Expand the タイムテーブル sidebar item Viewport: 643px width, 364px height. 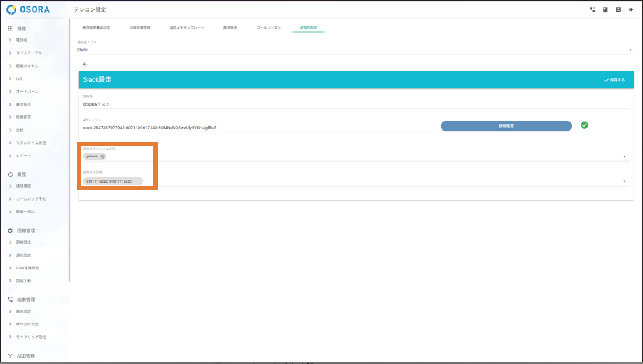point(29,53)
